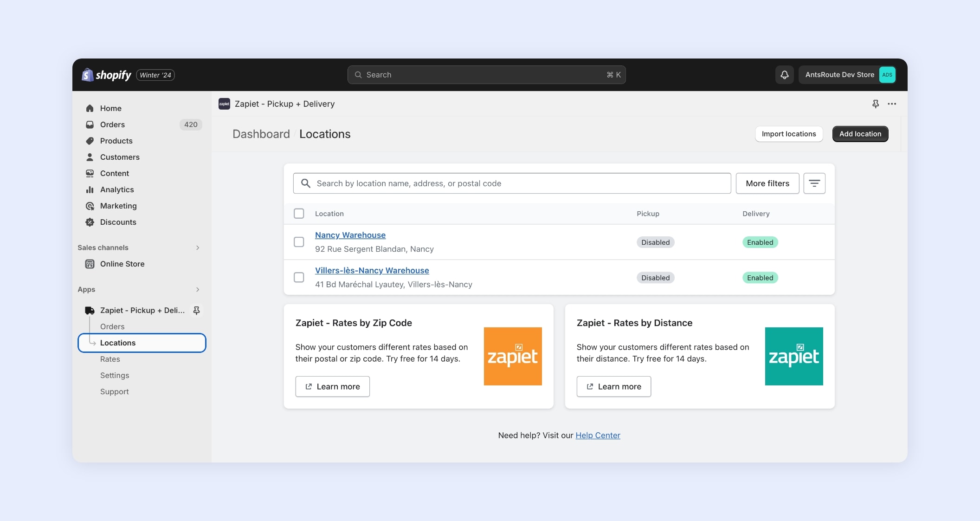The width and height of the screenshot is (980, 521).
Task: Click the sort filter lines icon
Action: point(814,183)
